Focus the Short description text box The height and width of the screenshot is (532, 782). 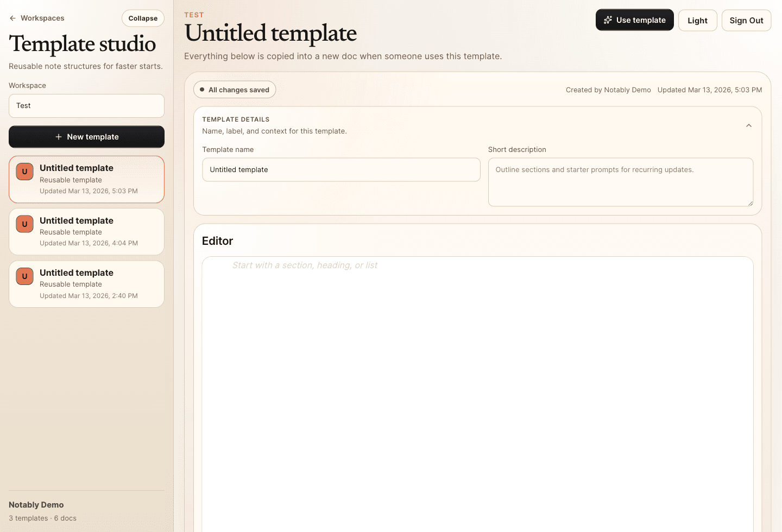620,182
